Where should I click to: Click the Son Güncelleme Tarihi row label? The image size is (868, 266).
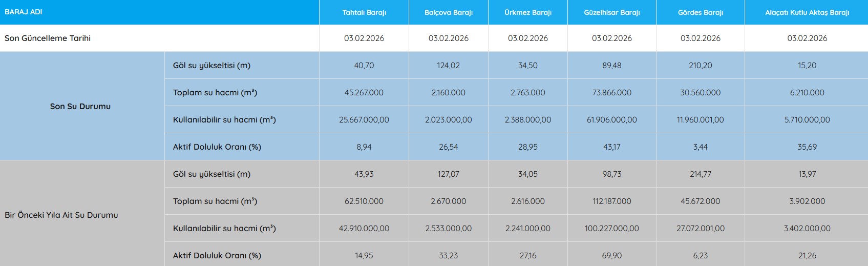pyautogui.click(x=48, y=38)
